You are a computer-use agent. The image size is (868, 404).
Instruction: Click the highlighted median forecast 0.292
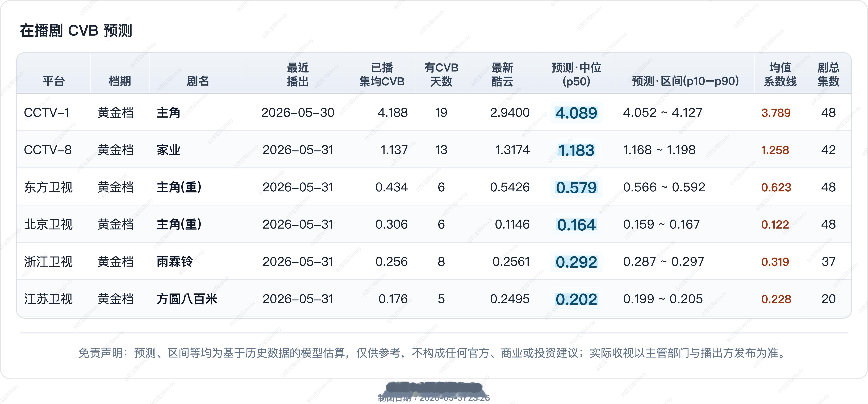pos(576,263)
